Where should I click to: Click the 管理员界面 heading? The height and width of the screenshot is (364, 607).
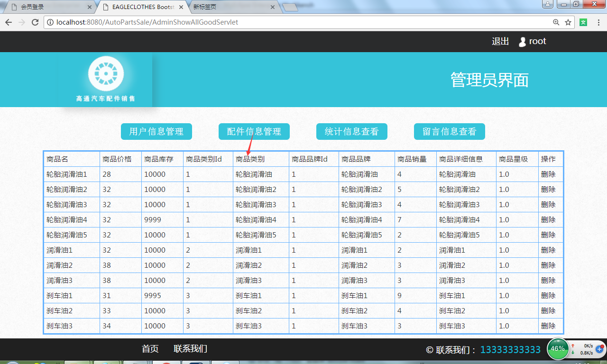[x=489, y=80]
